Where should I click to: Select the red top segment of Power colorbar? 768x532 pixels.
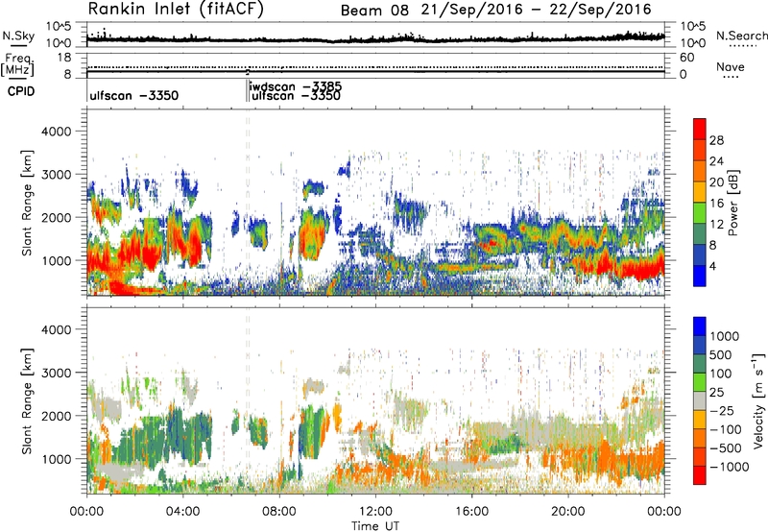tap(700, 129)
